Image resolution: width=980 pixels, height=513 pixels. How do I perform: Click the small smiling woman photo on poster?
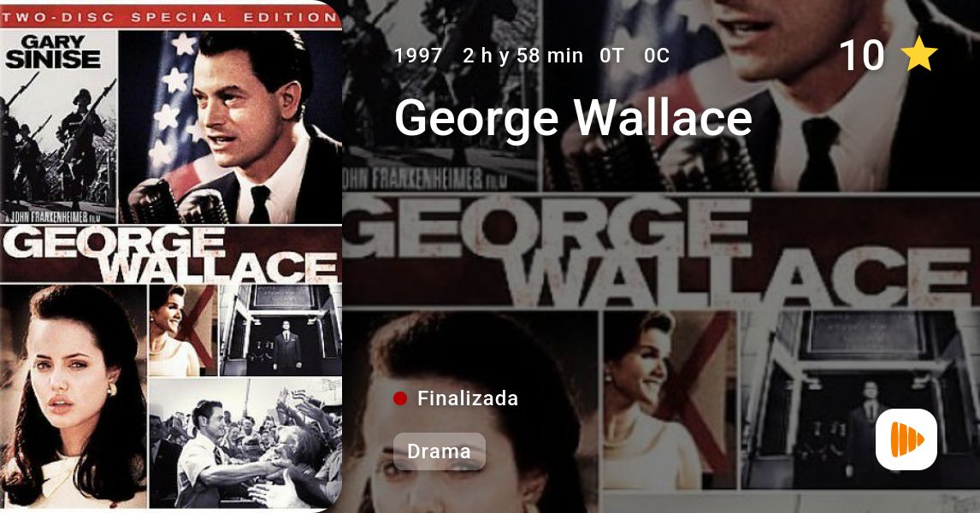point(182,330)
